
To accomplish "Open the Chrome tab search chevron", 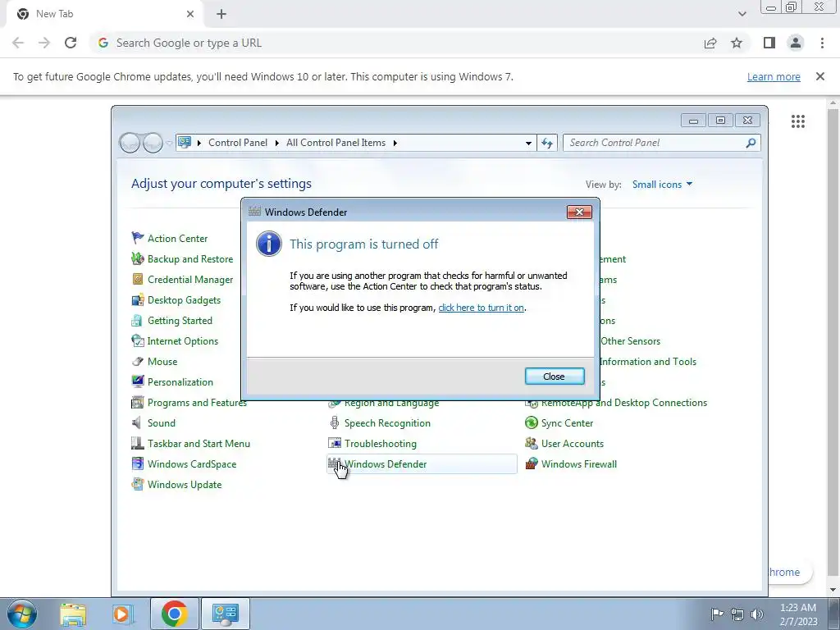I will (x=742, y=14).
